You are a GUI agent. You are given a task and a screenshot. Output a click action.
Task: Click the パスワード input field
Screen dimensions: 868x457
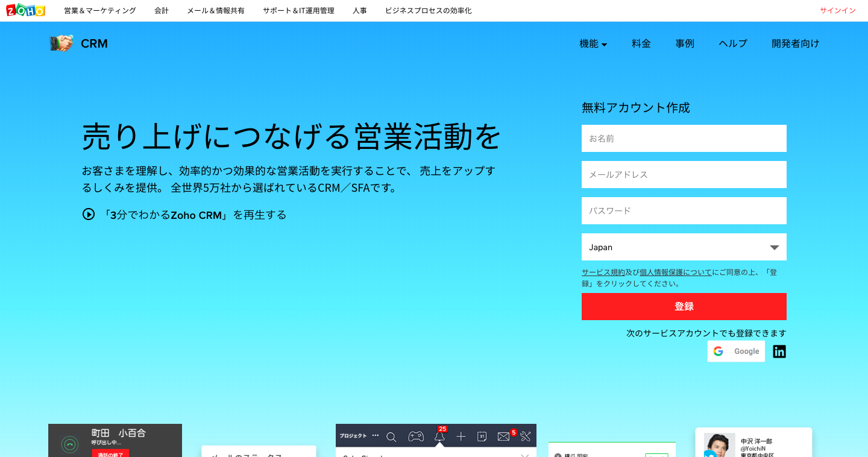coord(684,210)
